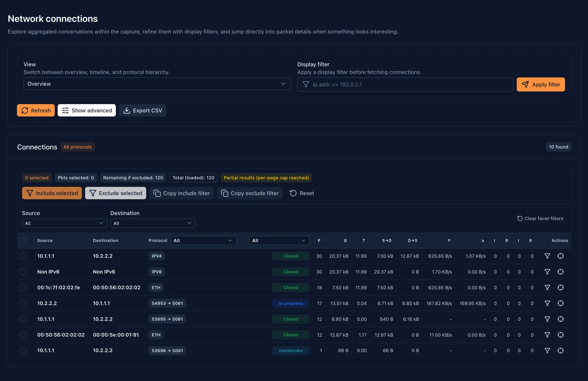The width and height of the screenshot is (588, 381).
Task: Click crosshair icon in 00:1c:7f:02:02:fe row
Action: click(x=560, y=288)
